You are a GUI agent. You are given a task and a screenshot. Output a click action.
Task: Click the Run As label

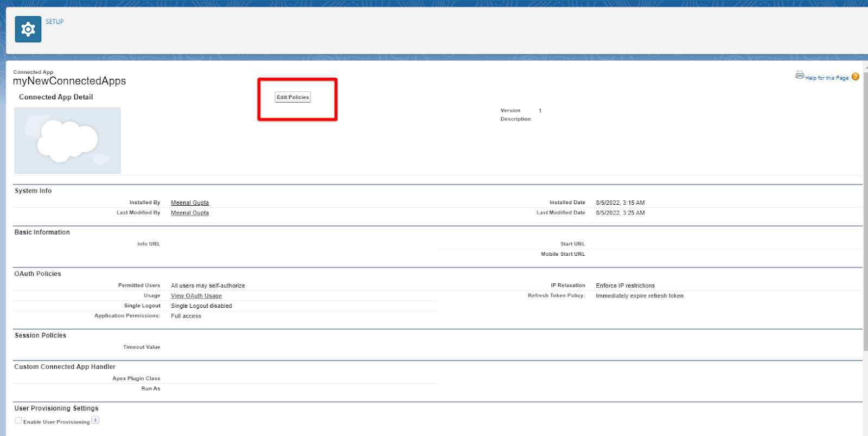[x=151, y=389]
